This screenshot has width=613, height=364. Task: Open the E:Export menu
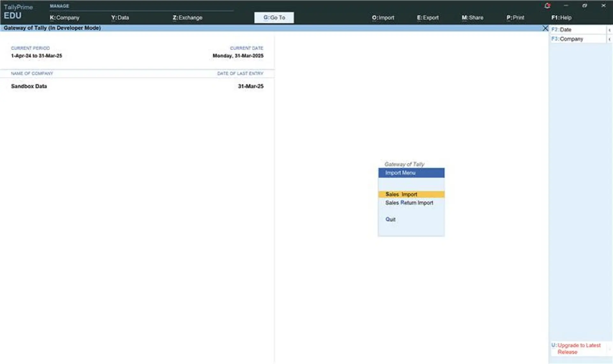pos(428,18)
